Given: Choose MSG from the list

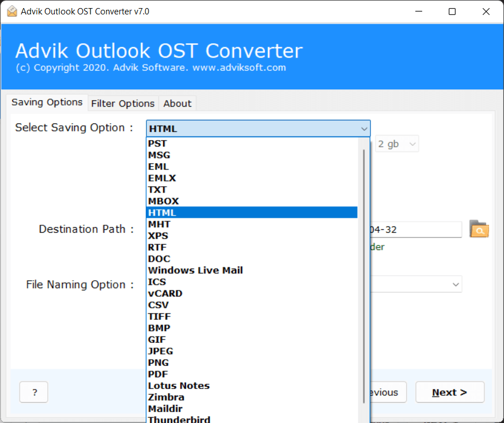Looking at the screenshot, I should click(252, 155).
